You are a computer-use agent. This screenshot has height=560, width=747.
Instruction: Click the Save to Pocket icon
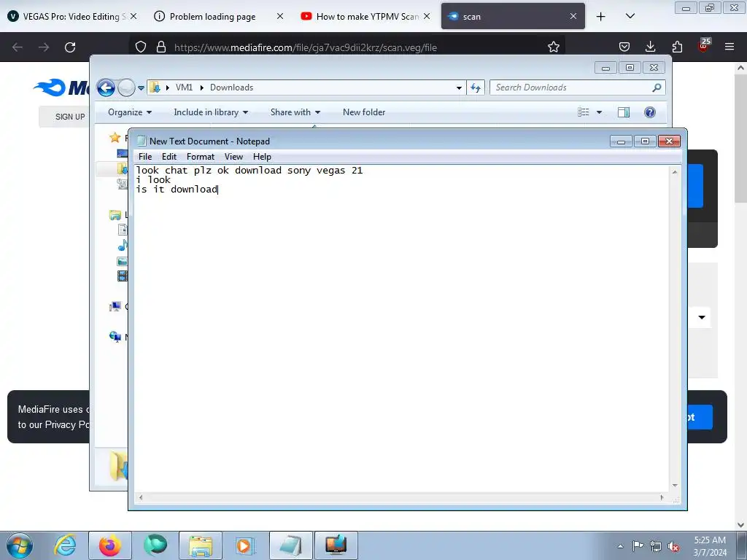tap(624, 47)
